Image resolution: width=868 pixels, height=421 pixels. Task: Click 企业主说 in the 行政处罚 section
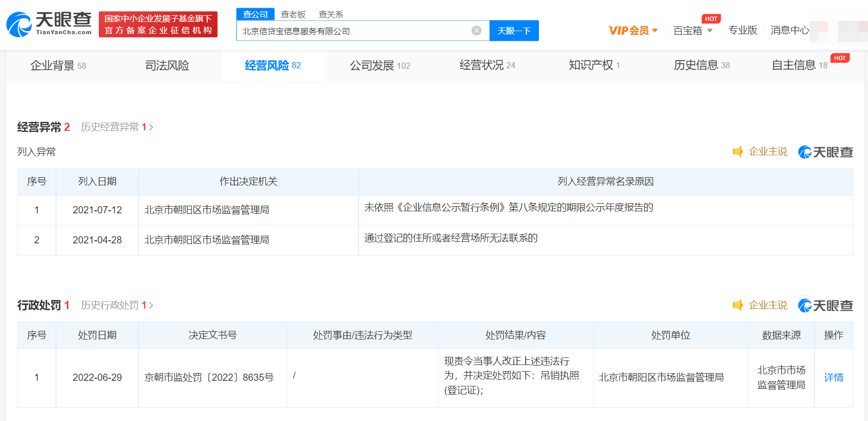[768, 305]
